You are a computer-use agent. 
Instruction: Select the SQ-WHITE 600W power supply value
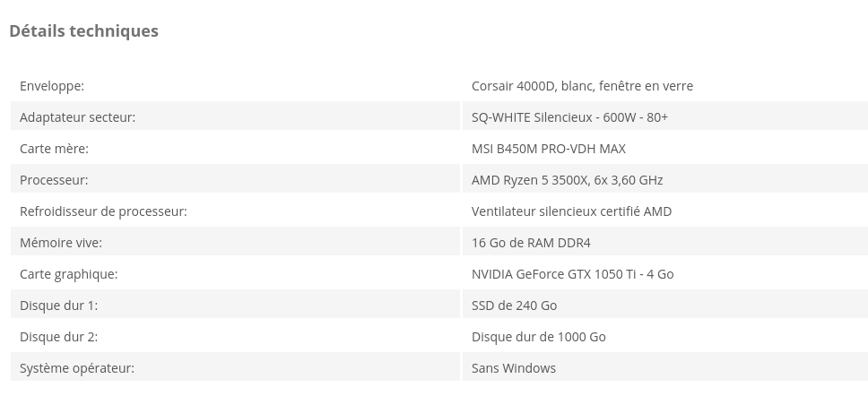coord(569,117)
